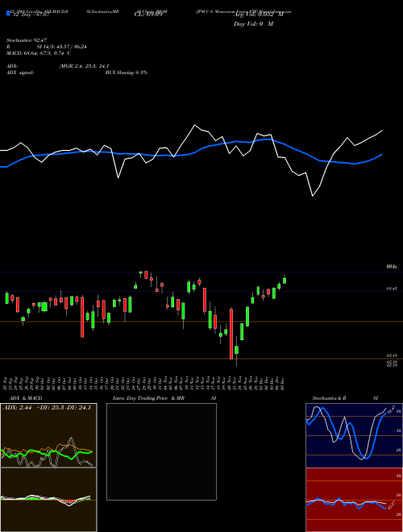Open the ADX indicator thumbnail chart

point(48,435)
